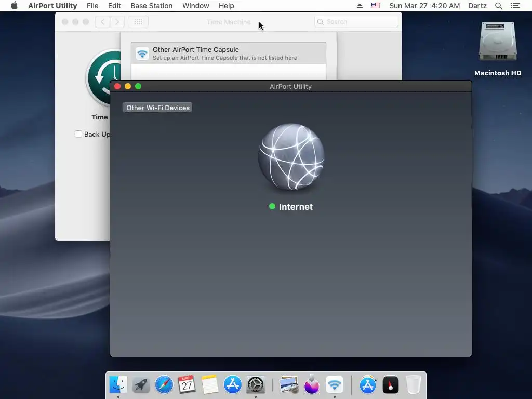The height and width of the screenshot is (399, 532).
Task: Click the eject icon in menu bar
Action: pyautogui.click(x=360, y=6)
